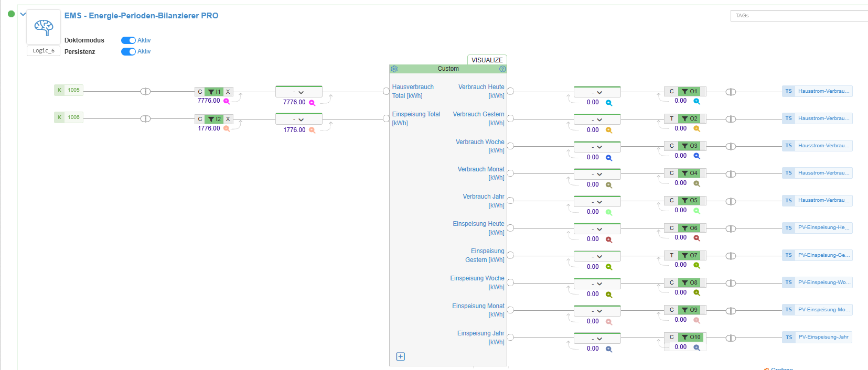Select the K 1005 input object
The image size is (868, 370).
69,90
